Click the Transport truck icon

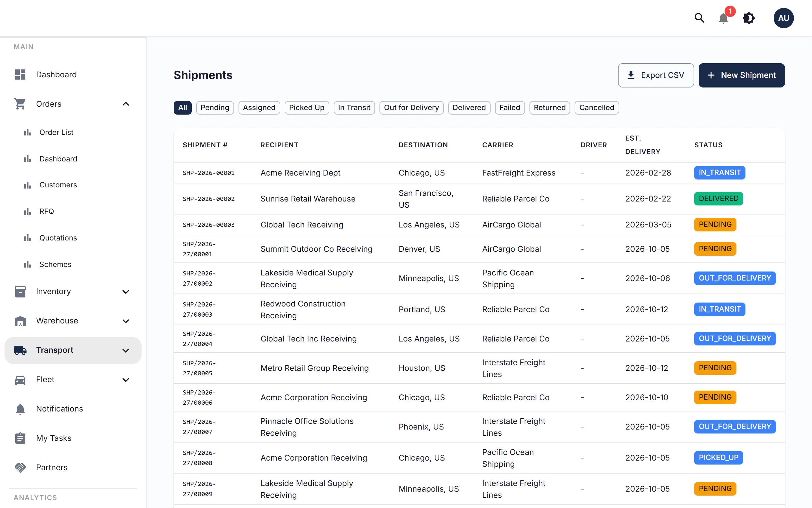point(20,350)
